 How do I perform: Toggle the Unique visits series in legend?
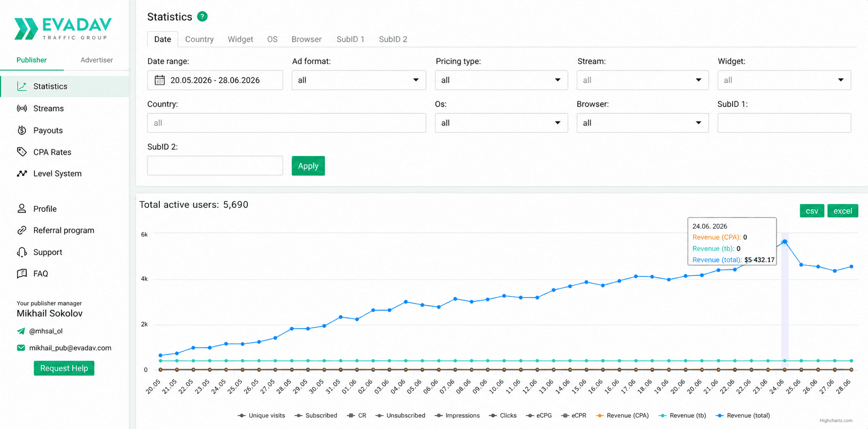tap(261, 415)
